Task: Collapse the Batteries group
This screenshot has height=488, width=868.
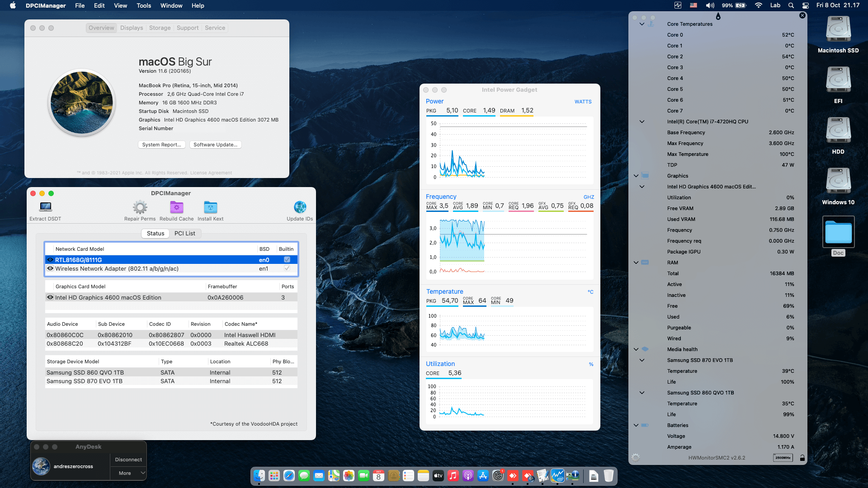Action: coord(636,425)
